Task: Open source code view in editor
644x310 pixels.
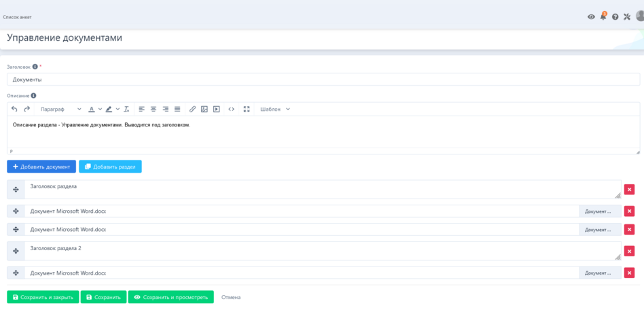Action: click(x=232, y=109)
